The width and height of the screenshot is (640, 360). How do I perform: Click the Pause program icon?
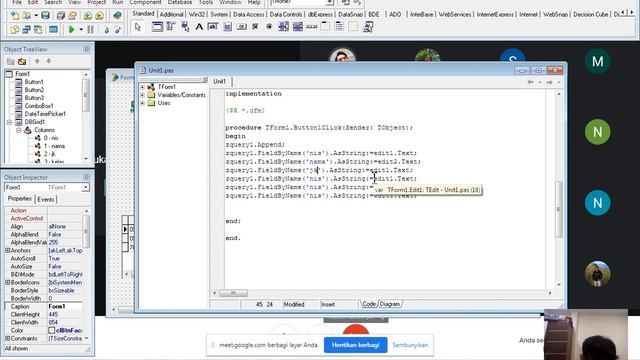coord(91,29)
